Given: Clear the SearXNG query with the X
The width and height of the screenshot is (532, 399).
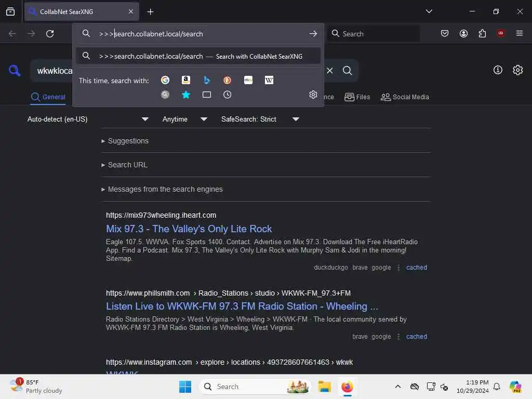Looking at the screenshot, I should [x=330, y=71].
